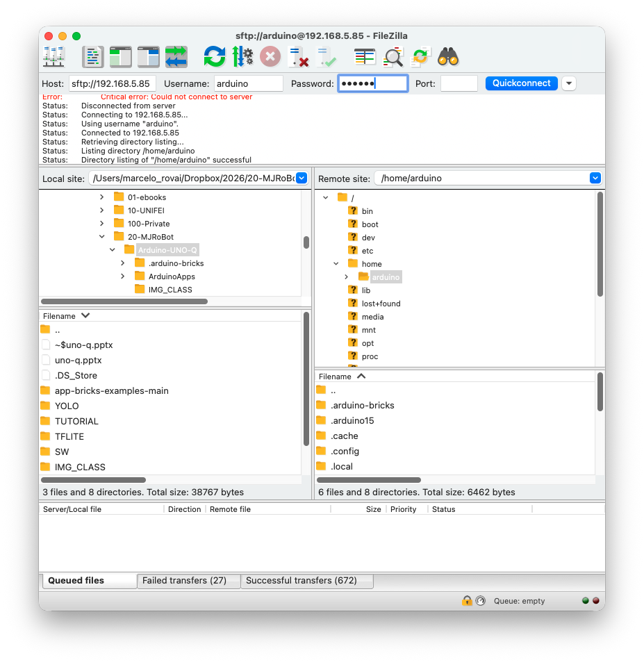Select the ~$uno-q.pptx file
Image resolution: width=644 pixels, height=662 pixels.
click(83, 345)
